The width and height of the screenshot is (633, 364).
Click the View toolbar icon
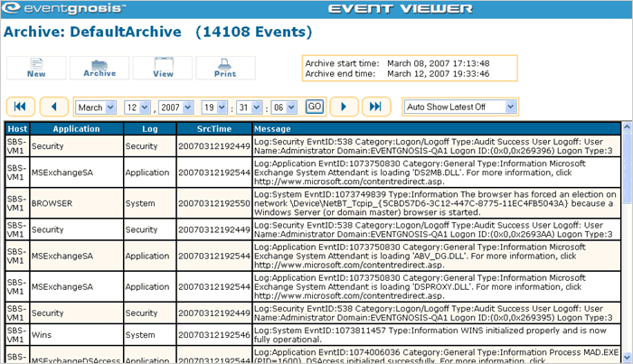tap(163, 68)
